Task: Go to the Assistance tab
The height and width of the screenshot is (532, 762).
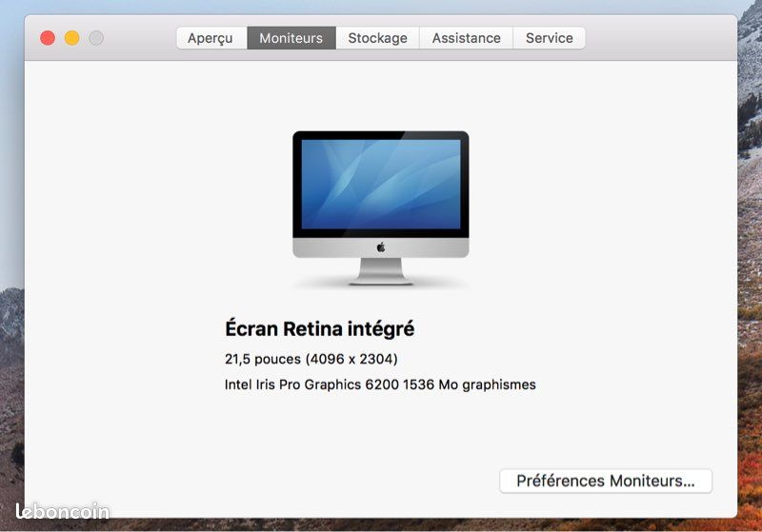Action: point(466,38)
